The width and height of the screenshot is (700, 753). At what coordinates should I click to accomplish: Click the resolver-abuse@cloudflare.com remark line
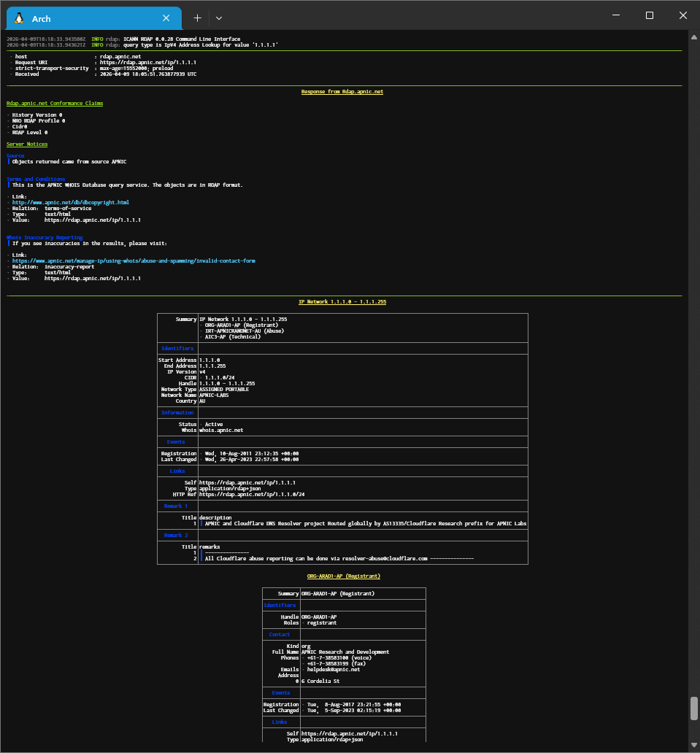(x=339, y=558)
